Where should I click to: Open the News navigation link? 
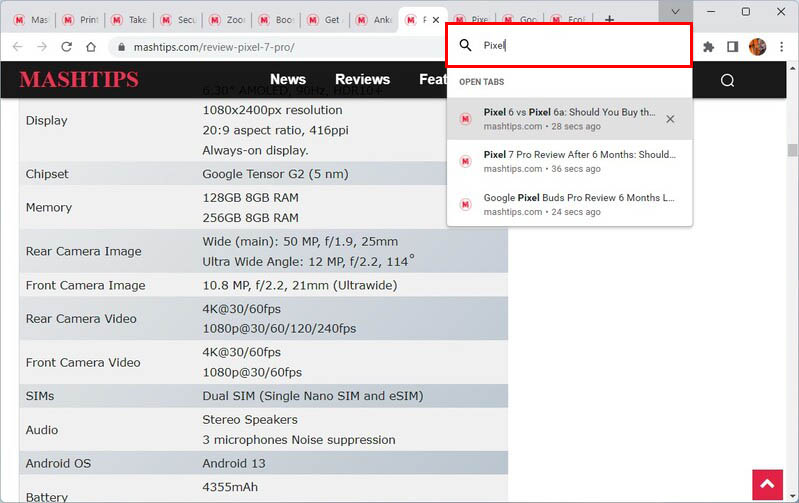click(288, 80)
